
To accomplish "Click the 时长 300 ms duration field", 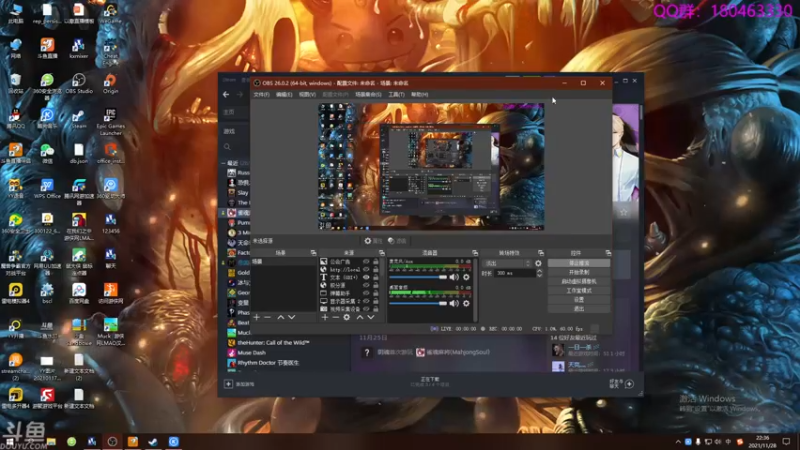I will (x=514, y=273).
